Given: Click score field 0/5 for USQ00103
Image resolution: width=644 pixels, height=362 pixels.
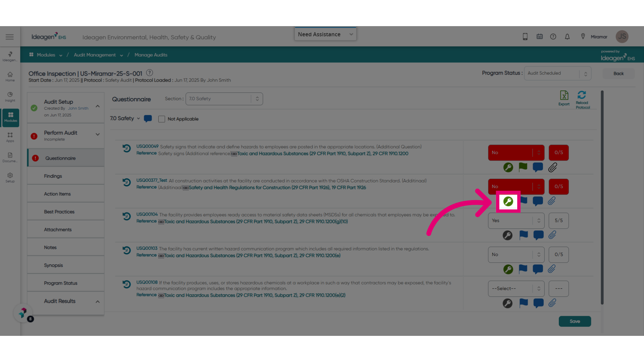Looking at the screenshot, I should pyautogui.click(x=559, y=254).
